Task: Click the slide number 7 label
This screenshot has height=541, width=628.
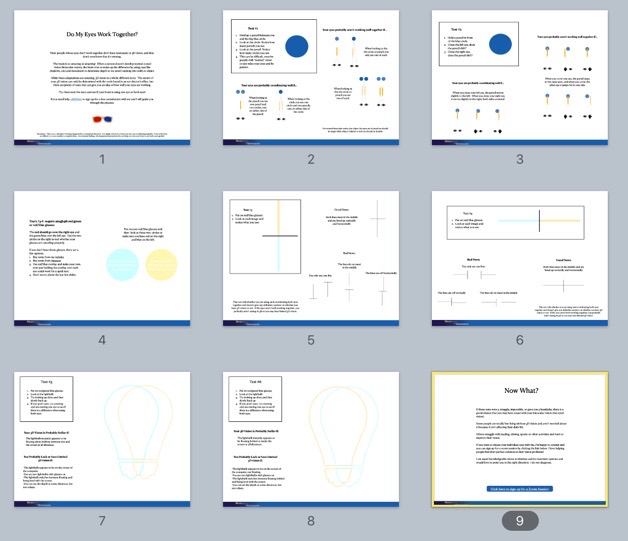Action: pyautogui.click(x=102, y=521)
